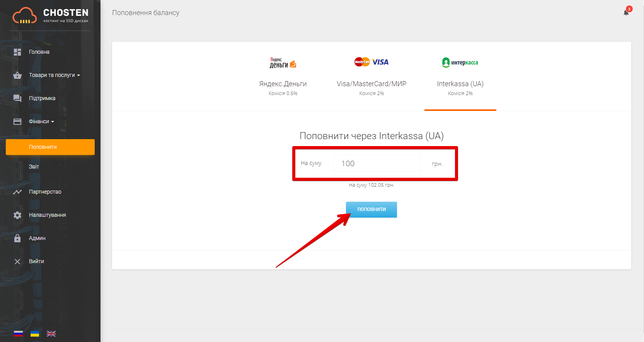
Task: Click the Фінанси credit card icon
Action: click(x=17, y=121)
